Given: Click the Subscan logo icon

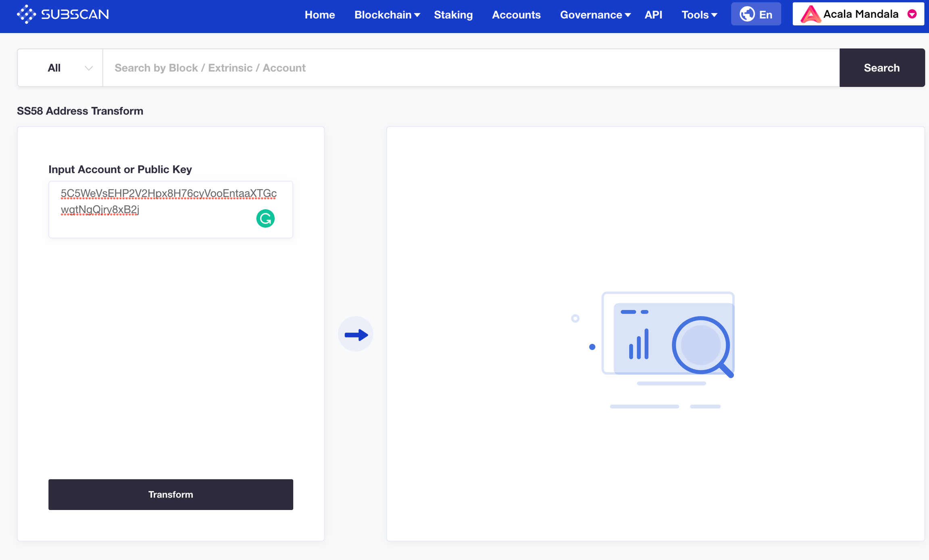Looking at the screenshot, I should tap(26, 14).
